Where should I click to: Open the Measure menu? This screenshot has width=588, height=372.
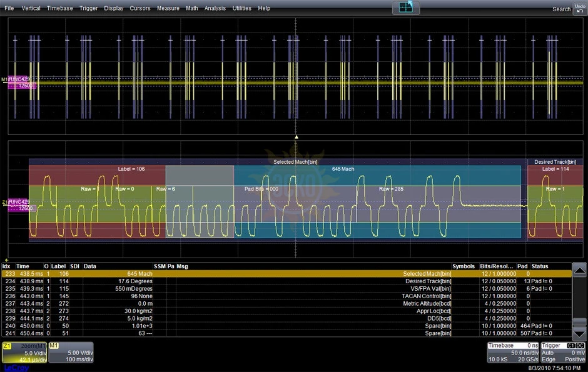[168, 8]
